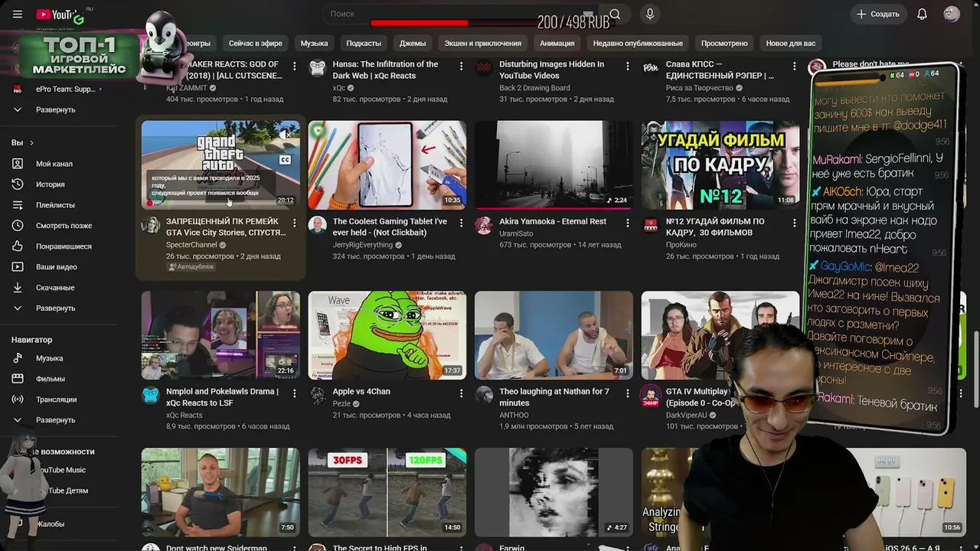The height and width of the screenshot is (551, 980).
Task: Open Ваши видео in the sidebar
Action: click(57, 267)
